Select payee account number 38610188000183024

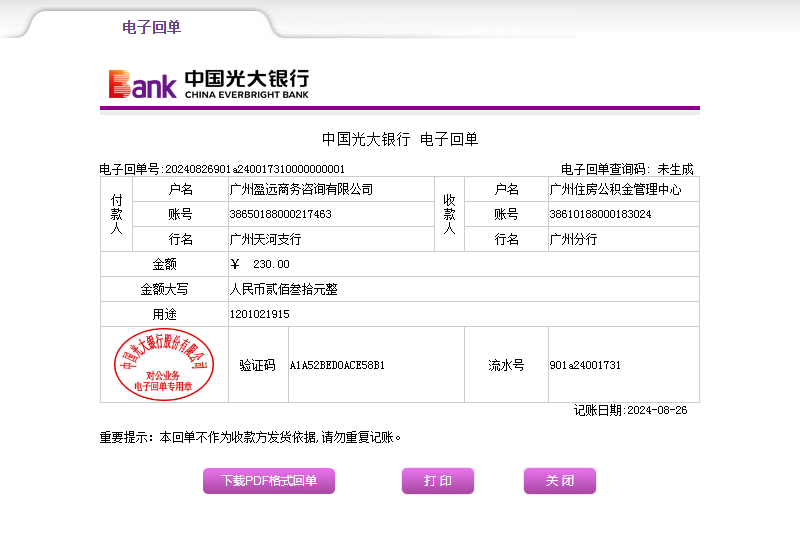601,214
